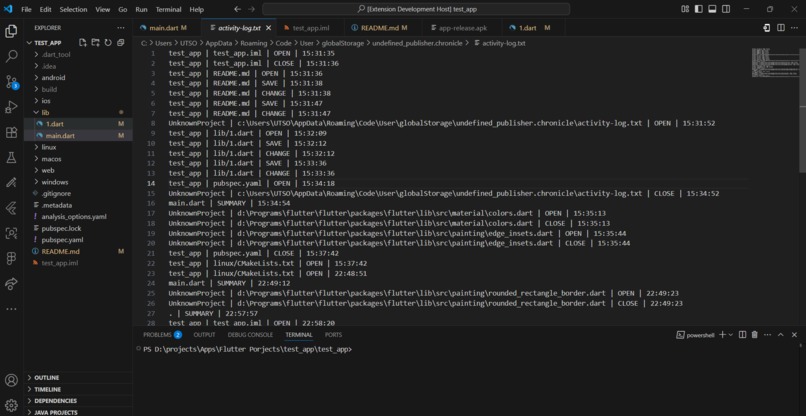Split the terminal
This screenshot has width=806, height=416.
742,335
